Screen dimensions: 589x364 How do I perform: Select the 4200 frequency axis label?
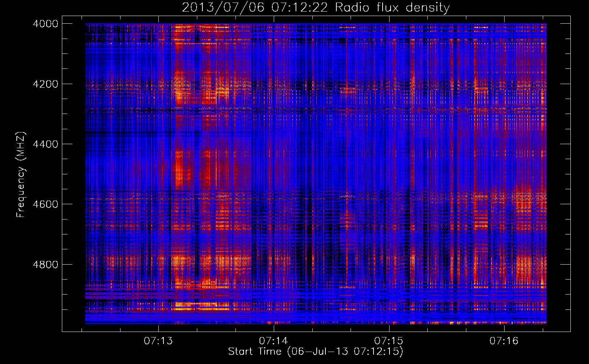46,84
